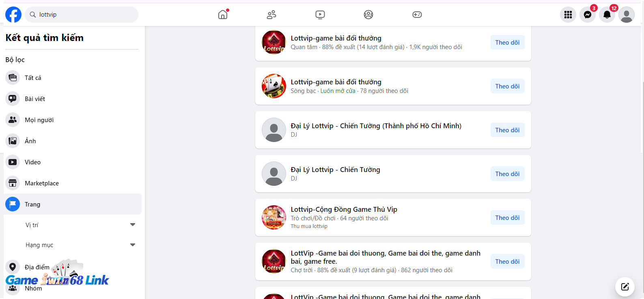This screenshot has height=299, width=644.
Task: Click the 'Tất cả' filter icon
Action: (13, 77)
